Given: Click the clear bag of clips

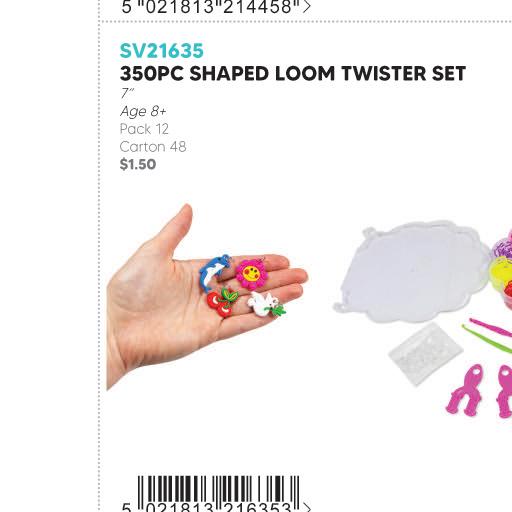Looking at the screenshot, I should pyautogui.click(x=426, y=353).
